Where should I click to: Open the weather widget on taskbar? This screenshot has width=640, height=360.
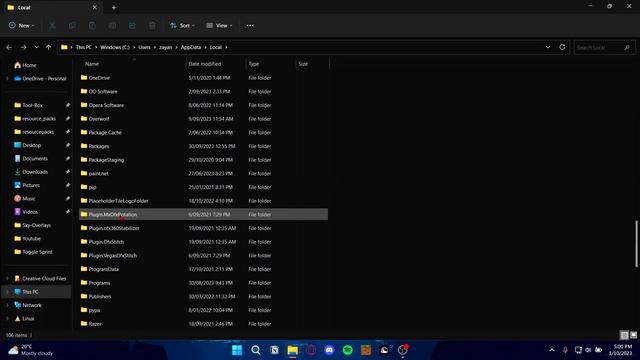(31, 350)
